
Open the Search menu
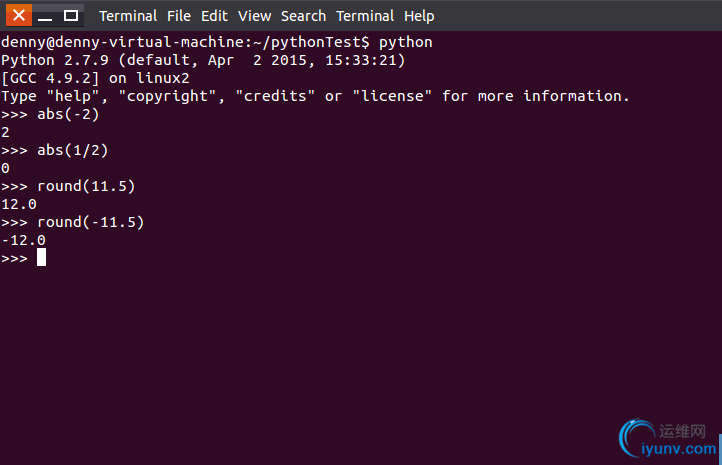pyautogui.click(x=303, y=16)
